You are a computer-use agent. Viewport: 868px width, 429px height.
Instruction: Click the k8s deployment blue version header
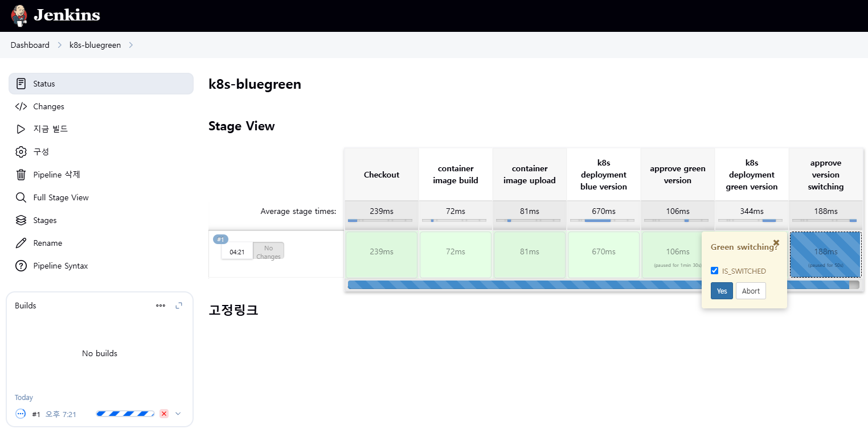604,175
